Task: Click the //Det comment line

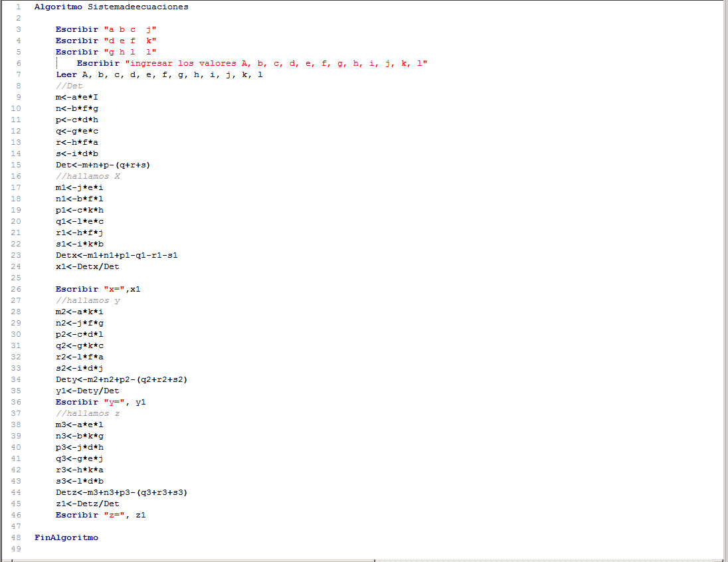Action: point(69,86)
